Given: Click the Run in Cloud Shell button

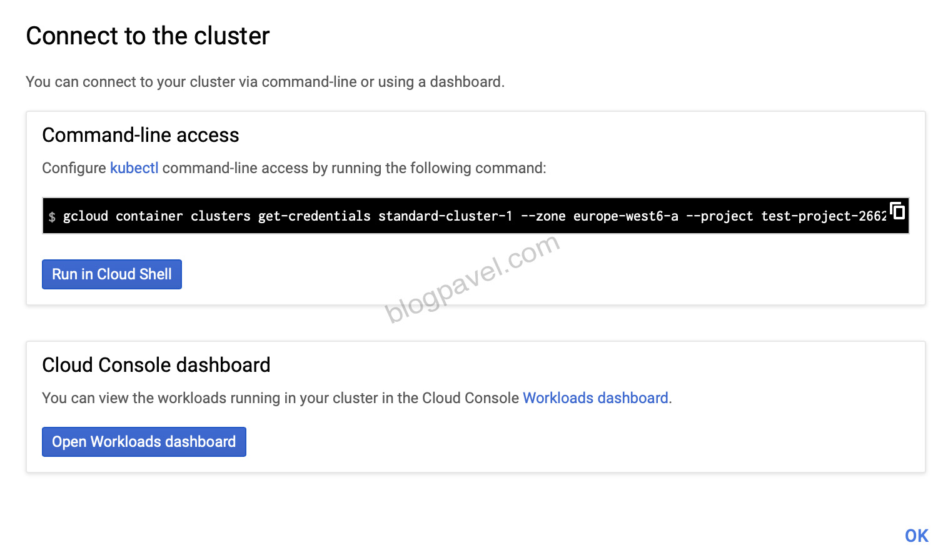Looking at the screenshot, I should click(112, 274).
